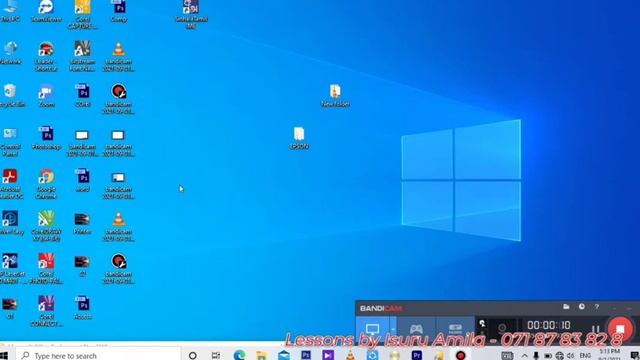This screenshot has height=360, width=640.
Task: Open Photoshop from the taskbar
Action: [x=306, y=355]
